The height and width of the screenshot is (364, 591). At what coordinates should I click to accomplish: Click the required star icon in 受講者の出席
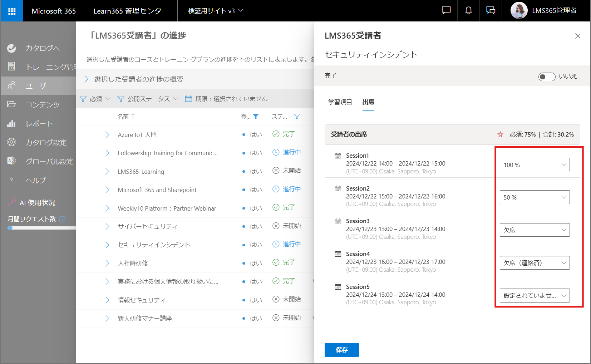click(500, 134)
